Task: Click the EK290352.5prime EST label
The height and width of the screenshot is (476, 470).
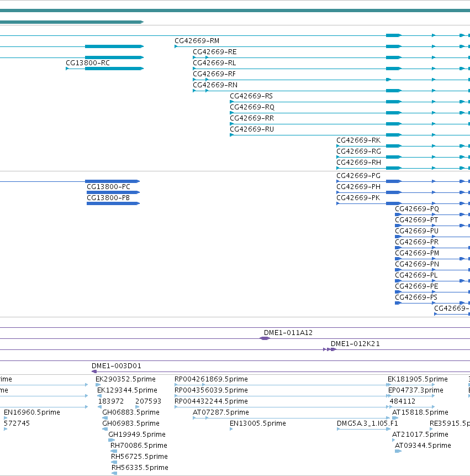Action: [125, 379]
